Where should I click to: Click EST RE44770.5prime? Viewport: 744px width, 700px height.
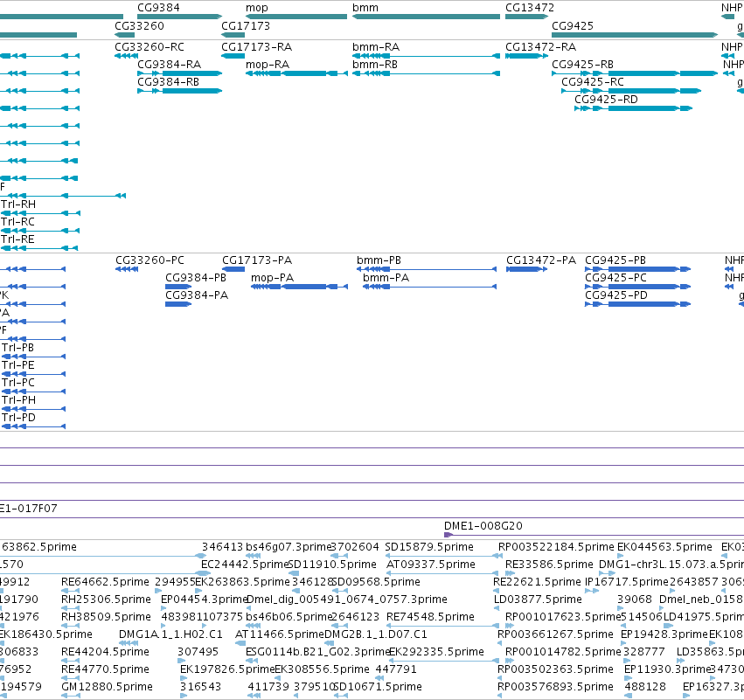tap(105, 669)
